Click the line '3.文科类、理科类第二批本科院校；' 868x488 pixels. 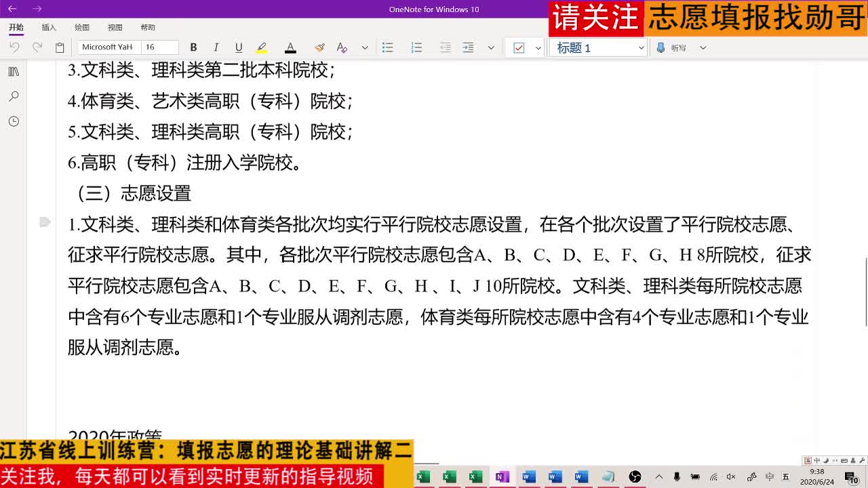coord(201,70)
